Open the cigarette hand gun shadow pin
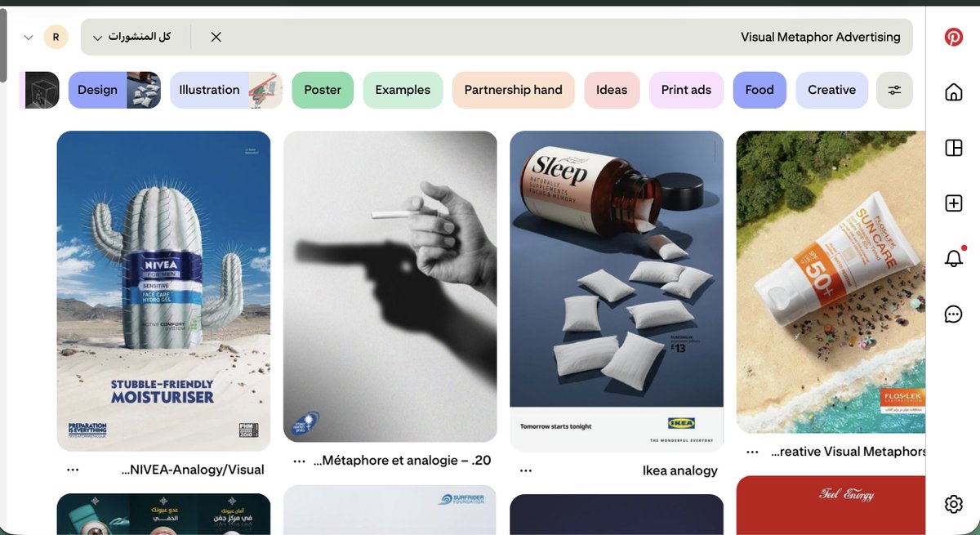The height and width of the screenshot is (535, 980). 390,287
